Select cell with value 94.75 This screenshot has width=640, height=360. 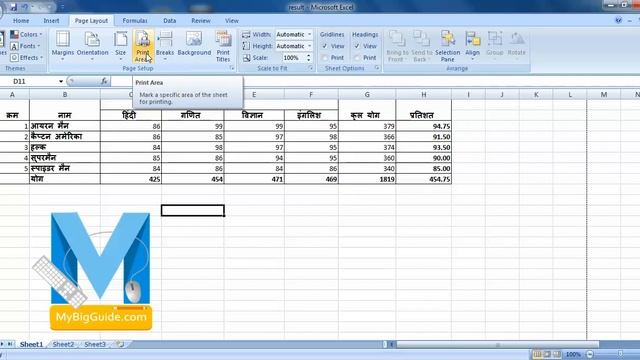[x=424, y=126]
